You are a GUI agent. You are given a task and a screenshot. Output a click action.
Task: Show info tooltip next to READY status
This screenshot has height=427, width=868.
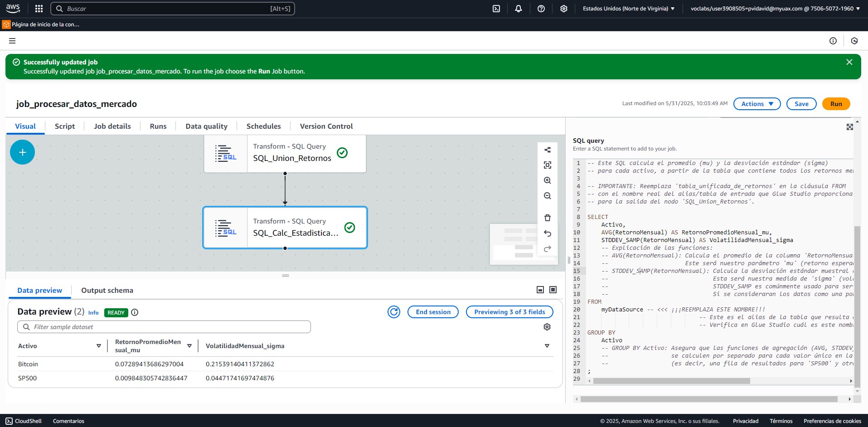[135, 312]
